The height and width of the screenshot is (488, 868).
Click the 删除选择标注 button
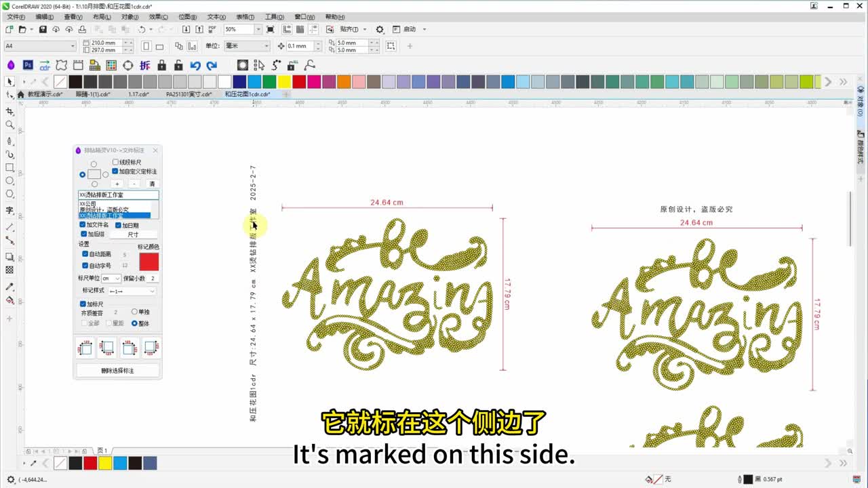click(117, 371)
